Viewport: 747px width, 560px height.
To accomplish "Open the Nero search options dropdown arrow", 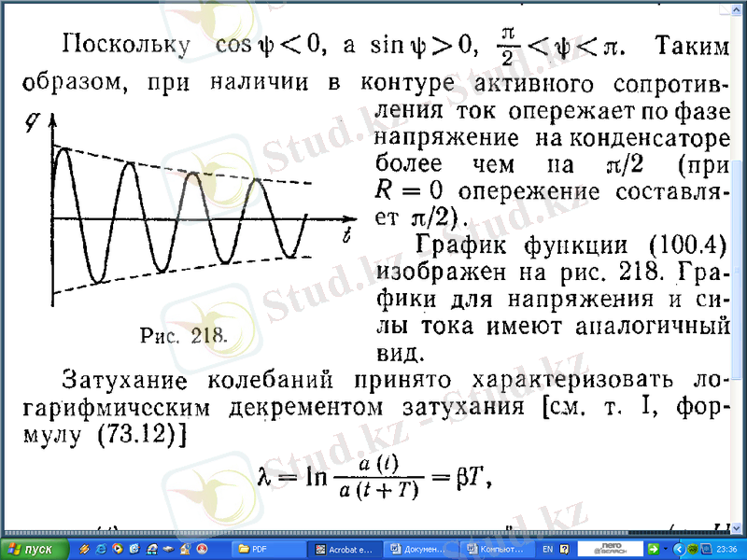I will point(666,549).
